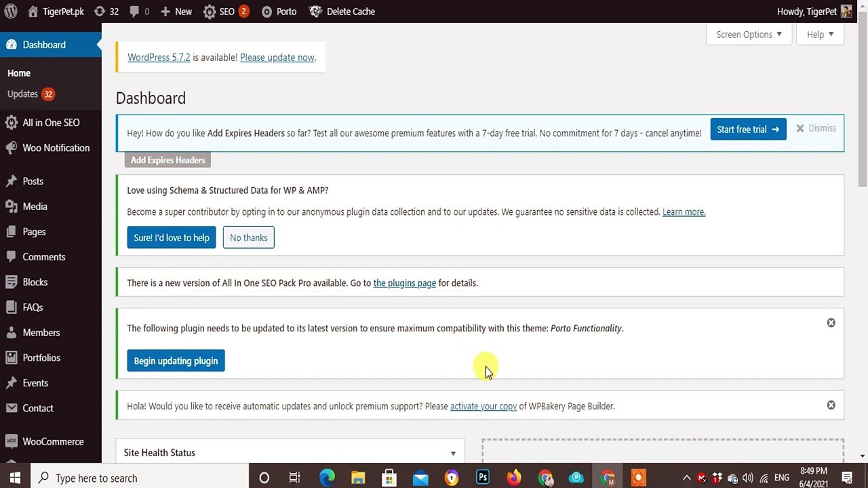Click the TigerPet user avatar thumbnail
Image resolution: width=868 pixels, height=488 pixels.
tap(846, 12)
